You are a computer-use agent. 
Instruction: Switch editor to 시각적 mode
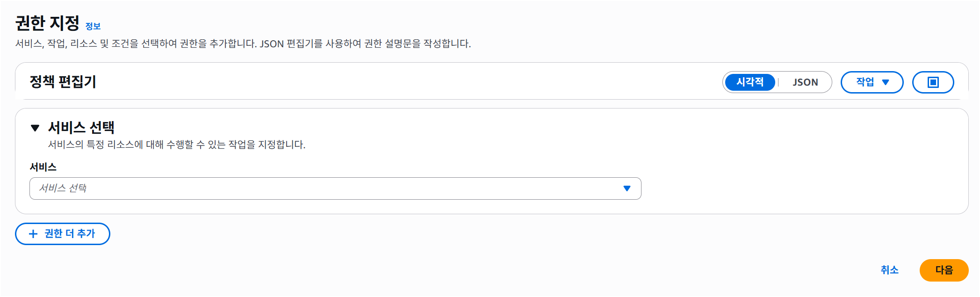click(x=750, y=82)
